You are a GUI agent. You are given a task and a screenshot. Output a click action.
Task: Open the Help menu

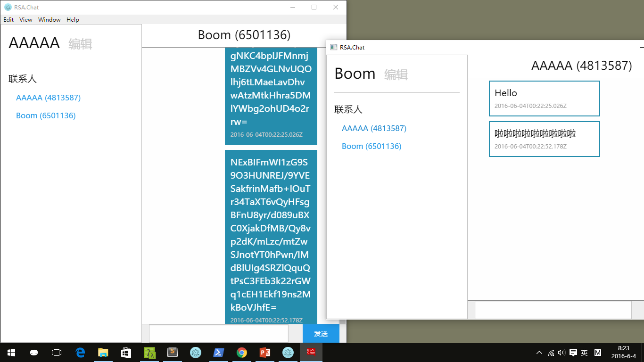coord(73,20)
